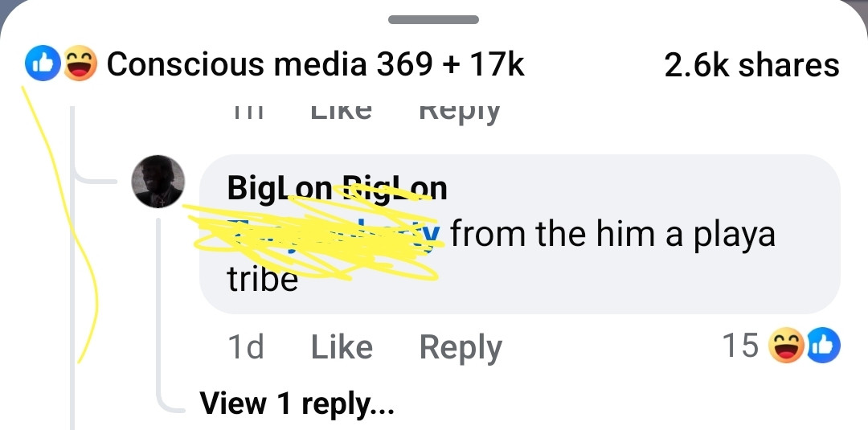The height and width of the screenshot is (430, 868).
Task: Show who reacted via the 15 count
Action: (741, 346)
